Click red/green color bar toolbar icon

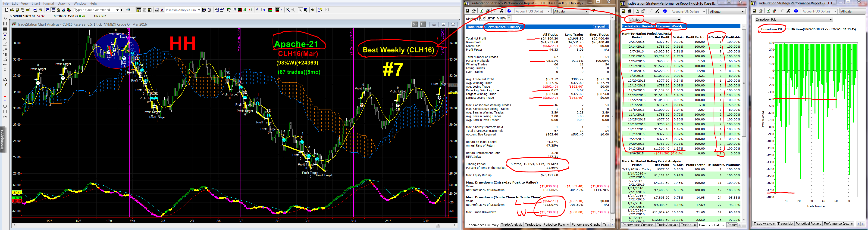(x=270, y=10)
